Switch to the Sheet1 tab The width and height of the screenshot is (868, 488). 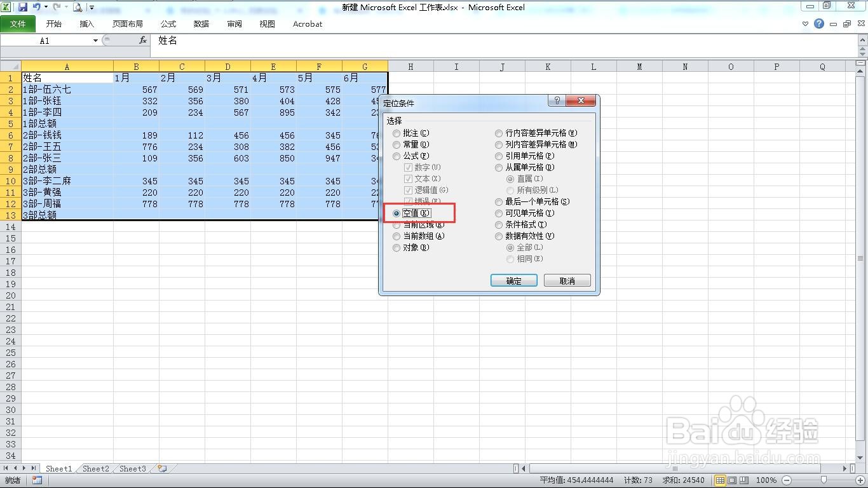click(58, 469)
